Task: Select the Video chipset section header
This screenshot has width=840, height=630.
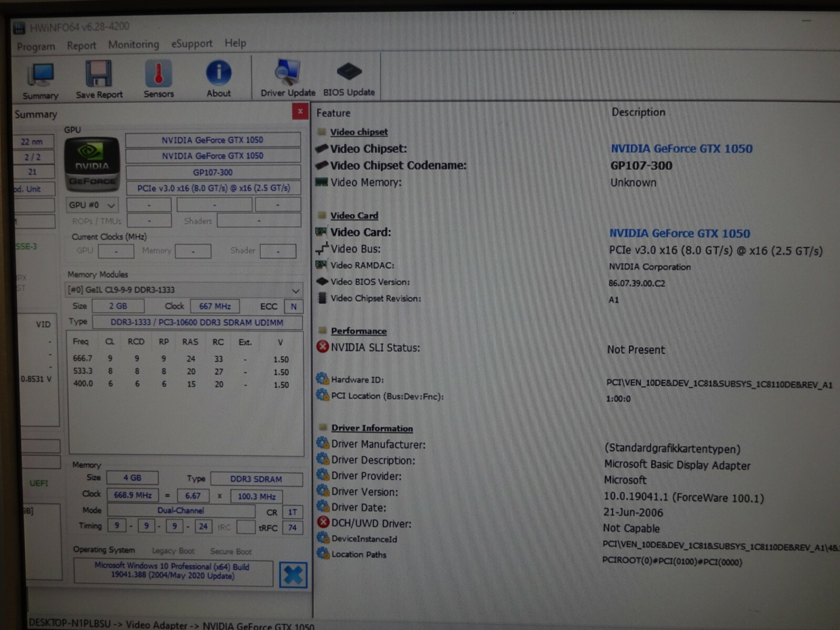Action: click(359, 132)
